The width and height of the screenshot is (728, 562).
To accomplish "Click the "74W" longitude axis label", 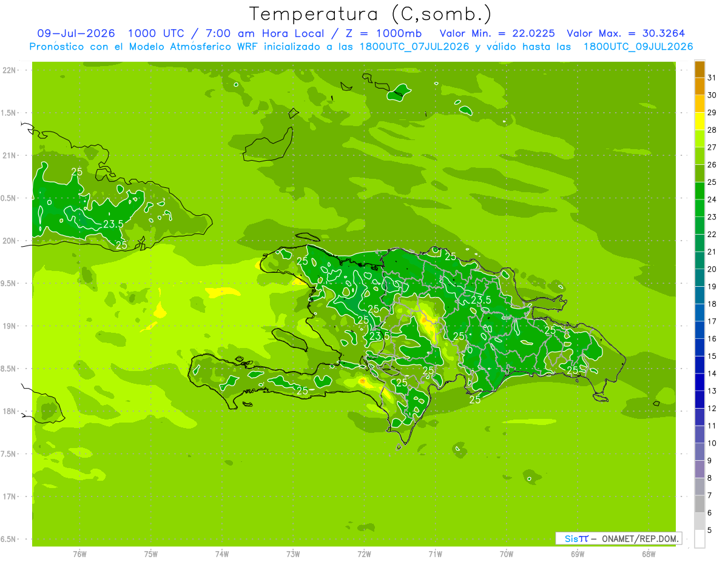I will [x=221, y=554].
